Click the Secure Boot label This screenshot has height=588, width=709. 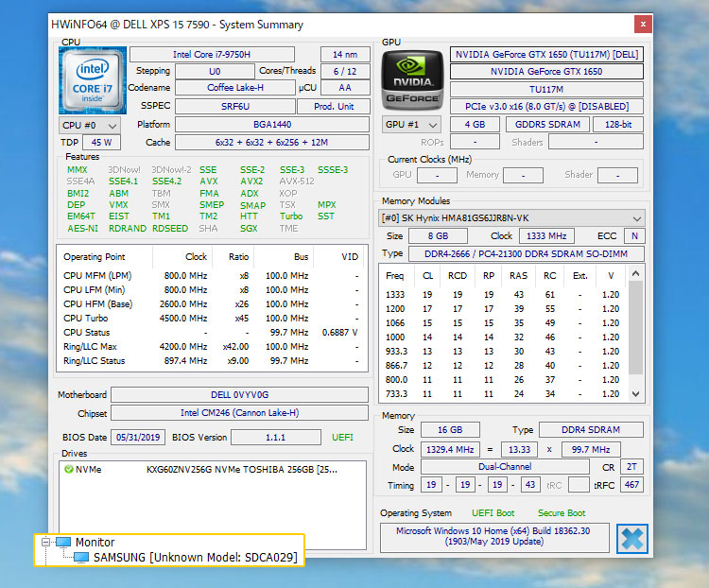[562, 513]
